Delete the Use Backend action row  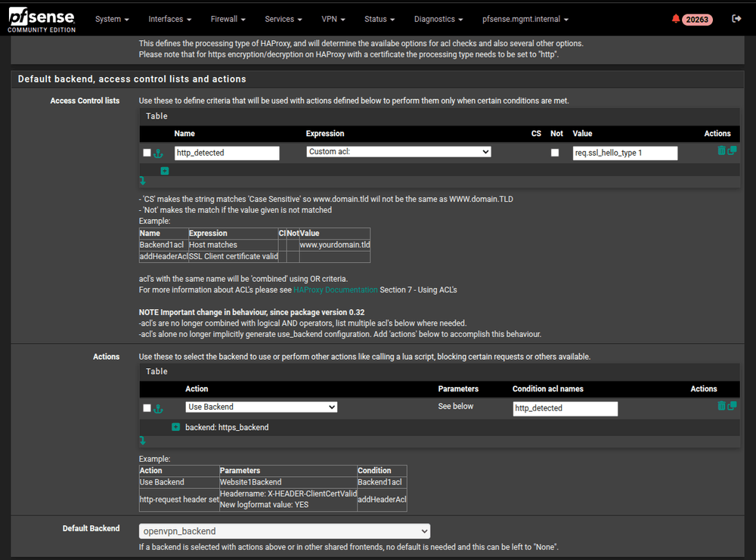(721, 406)
